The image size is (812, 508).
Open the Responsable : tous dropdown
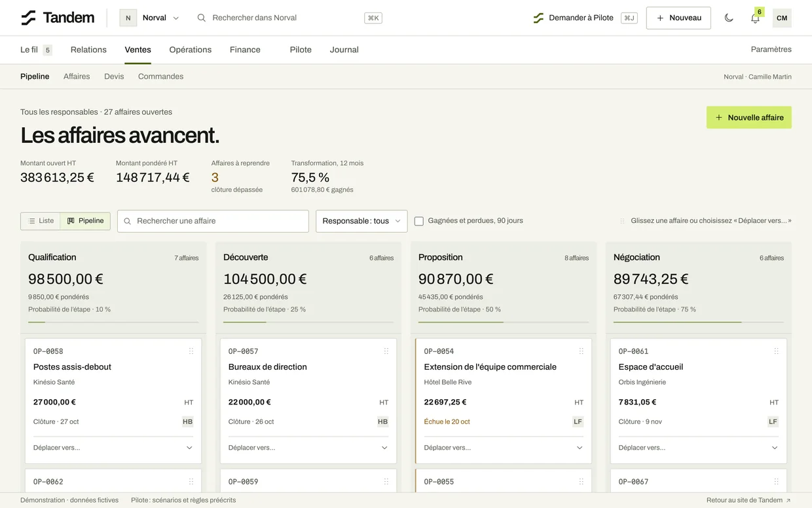tap(361, 221)
